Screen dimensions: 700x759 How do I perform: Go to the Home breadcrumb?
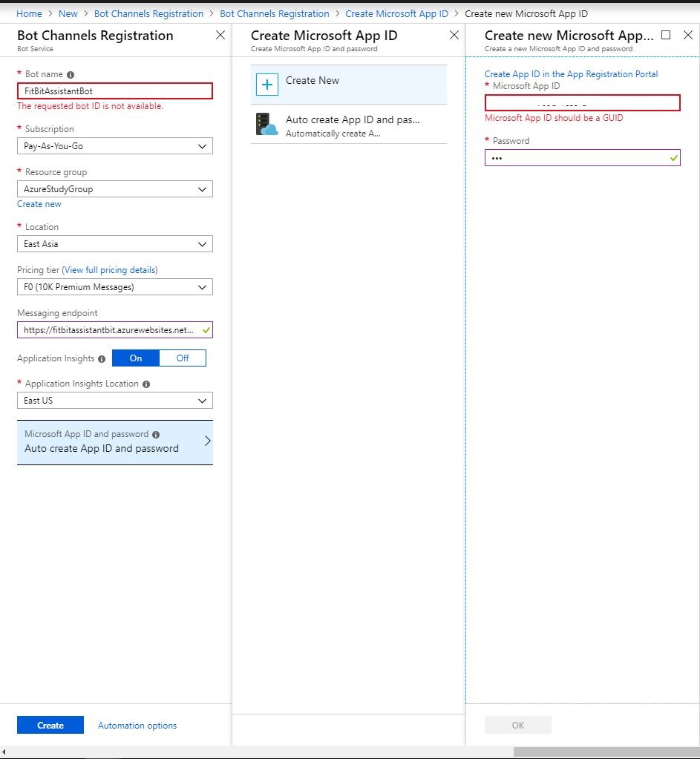29,13
